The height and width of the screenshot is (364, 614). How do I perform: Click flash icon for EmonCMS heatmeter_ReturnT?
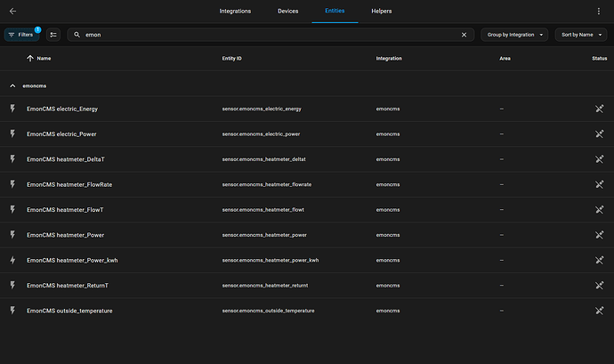(x=12, y=286)
